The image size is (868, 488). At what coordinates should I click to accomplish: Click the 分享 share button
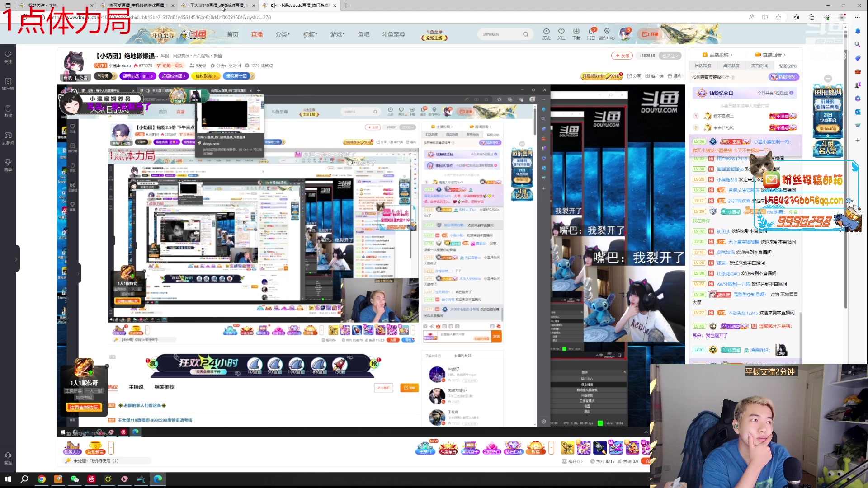(634, 76)
